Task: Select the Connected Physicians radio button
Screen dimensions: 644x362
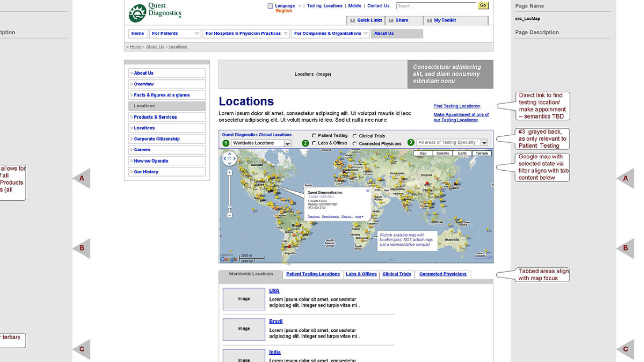Action: [x=355, y=144]
